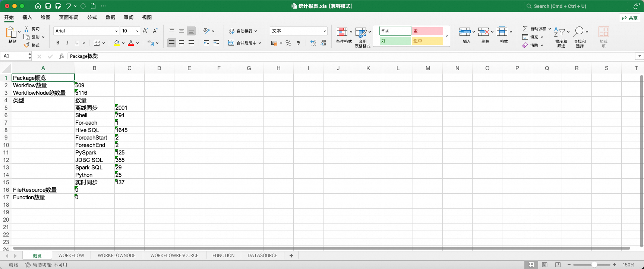Expand Merge and Center (合并后居中) dropdown
The image size is (644, 269).
point(260,43)
